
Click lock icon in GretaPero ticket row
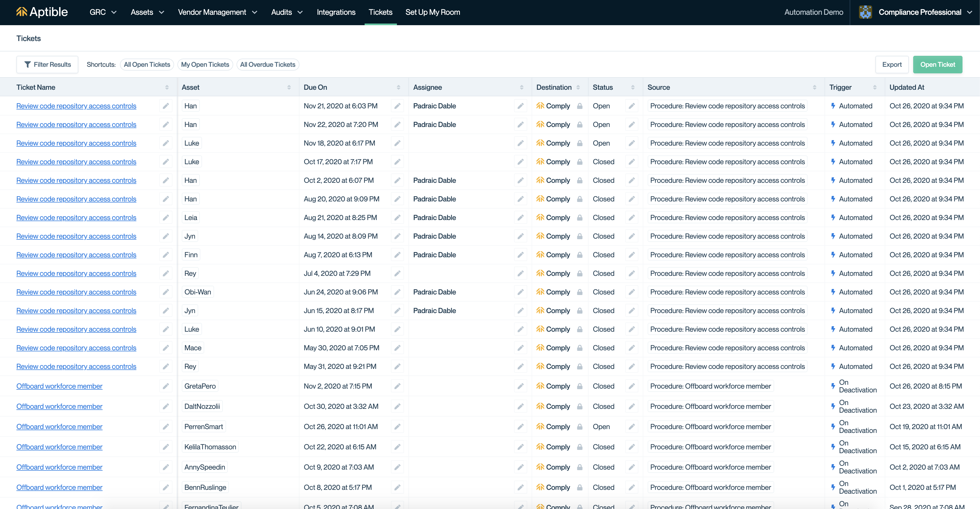pos(580,386)
